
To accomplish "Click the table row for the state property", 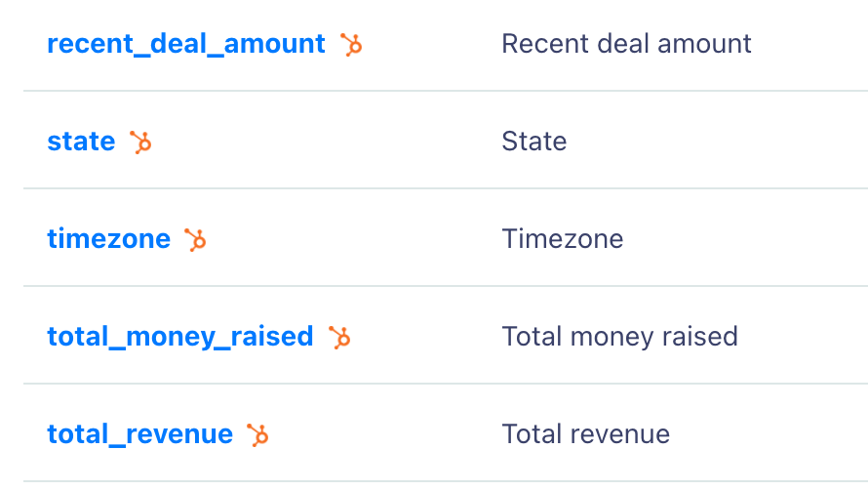I will pyautogui.click(x=446, y=140).
